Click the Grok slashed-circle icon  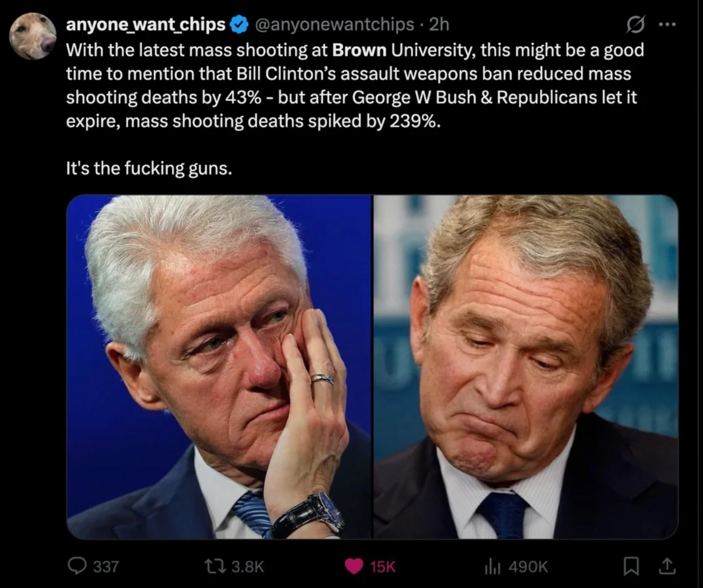coord(636,24)
